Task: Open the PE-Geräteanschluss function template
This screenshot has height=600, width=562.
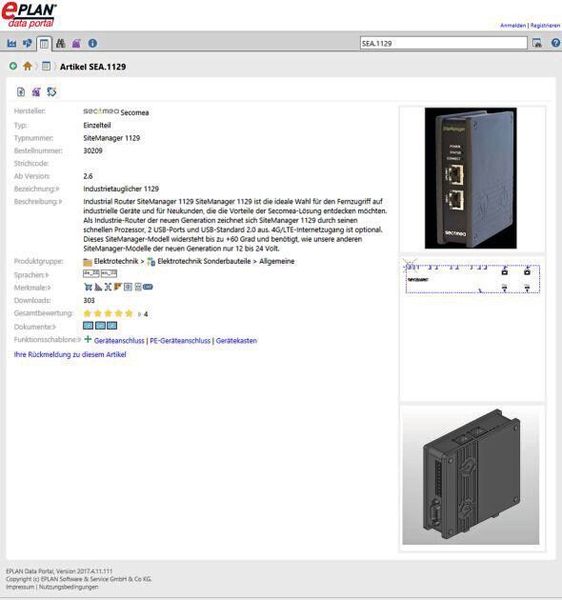Action: [180, 341]
